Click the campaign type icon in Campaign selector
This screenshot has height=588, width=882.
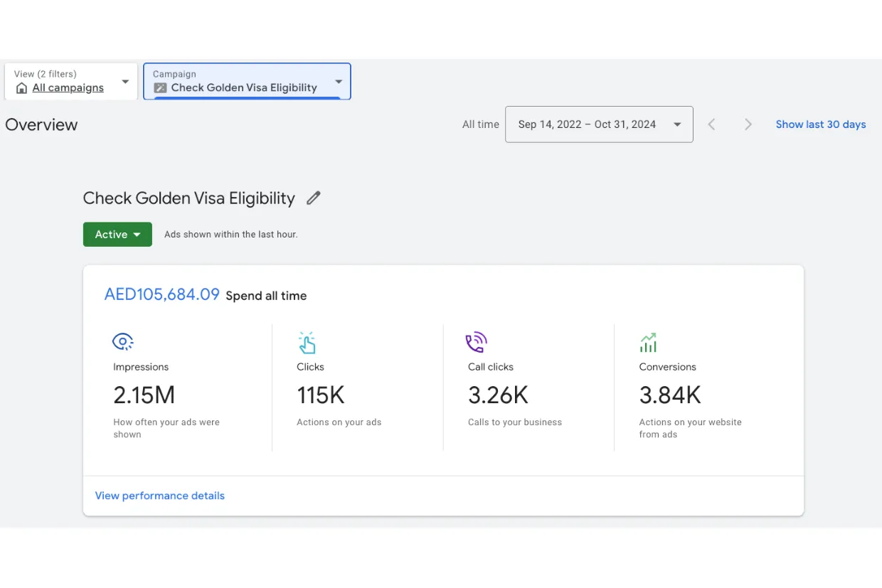pyautogui.click(x=160, y=88)
